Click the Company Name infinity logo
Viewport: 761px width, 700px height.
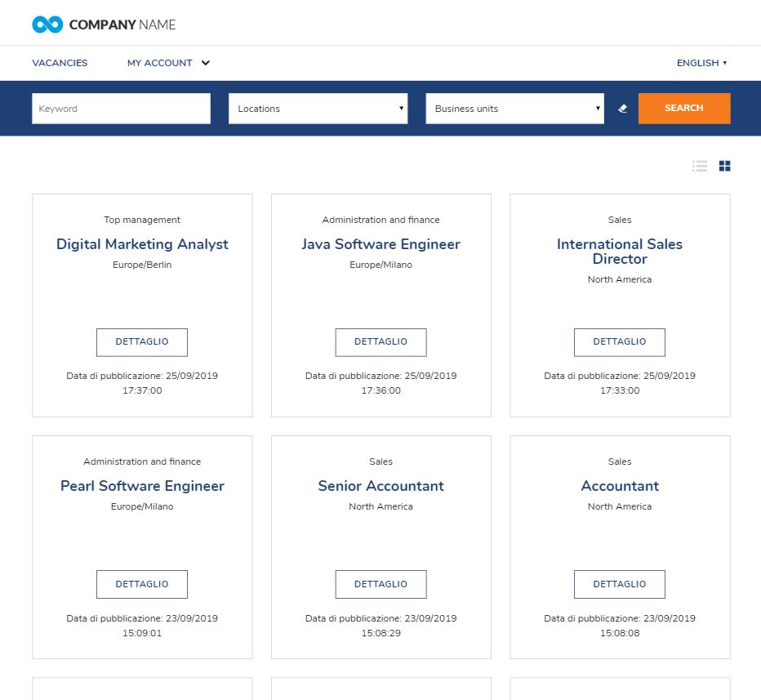click(x=47, y=24)
